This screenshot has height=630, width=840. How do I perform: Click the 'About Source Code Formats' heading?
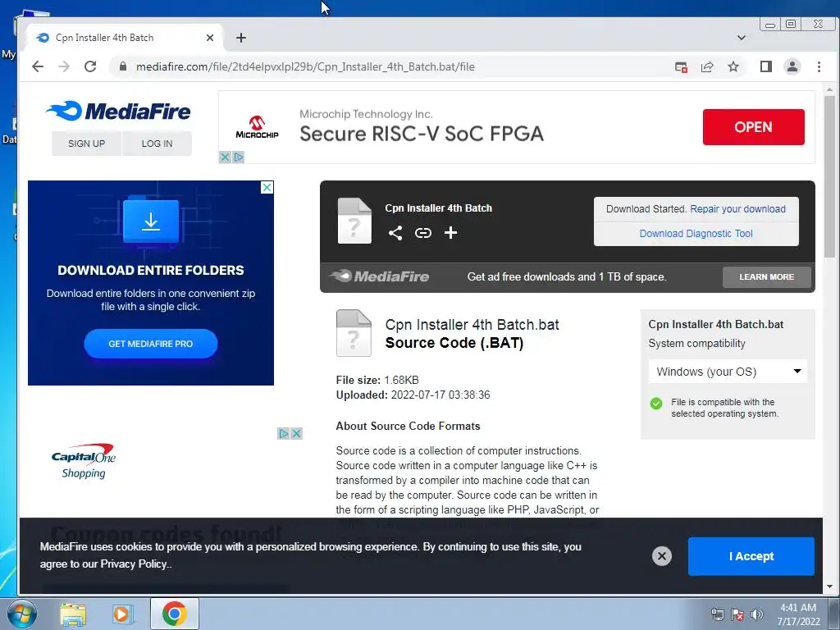point(408,426)
